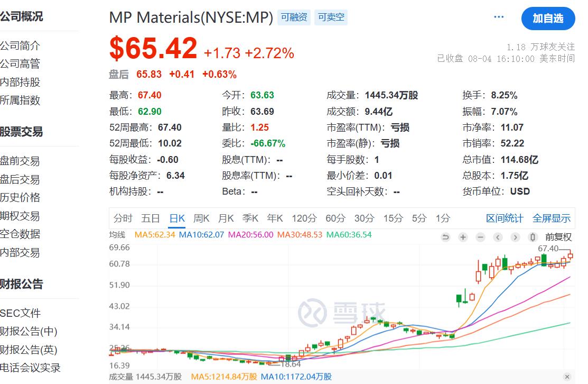Open the 全屏显示 fullscreen link

point(551,218)
